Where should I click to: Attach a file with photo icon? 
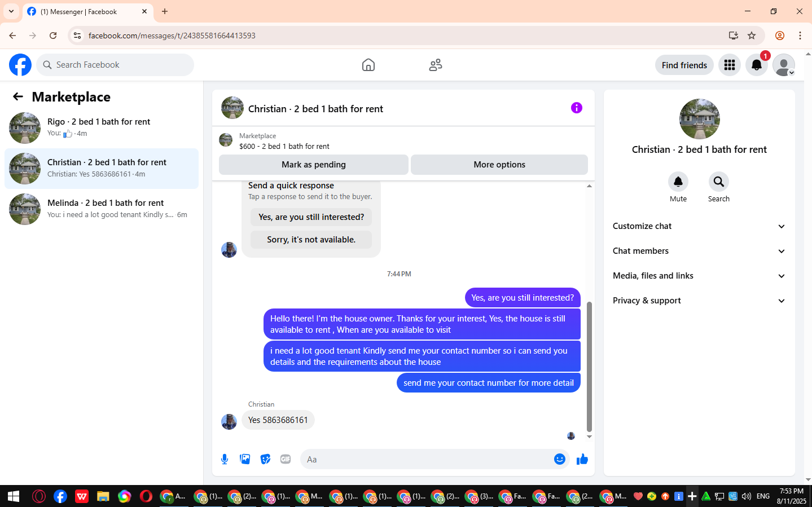245,459
